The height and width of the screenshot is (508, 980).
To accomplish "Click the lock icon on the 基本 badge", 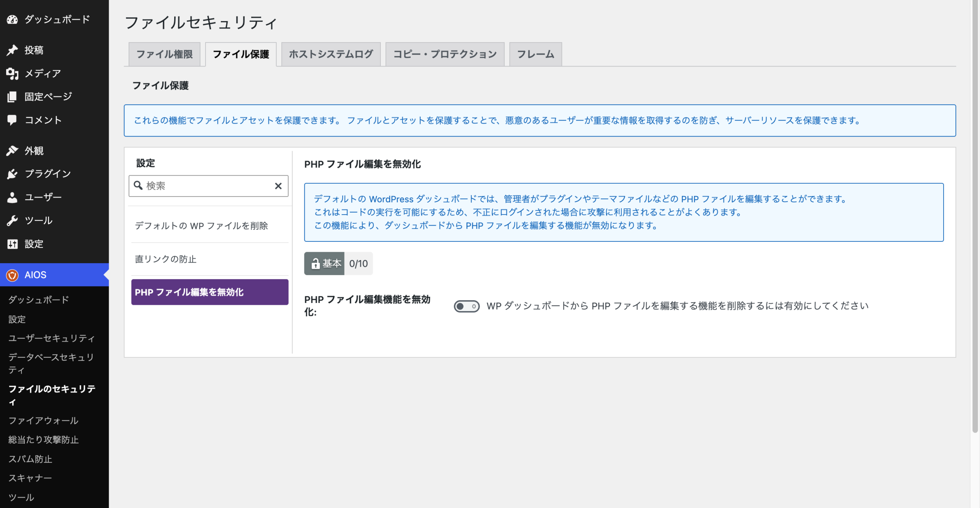I will (x=315, y=264).
